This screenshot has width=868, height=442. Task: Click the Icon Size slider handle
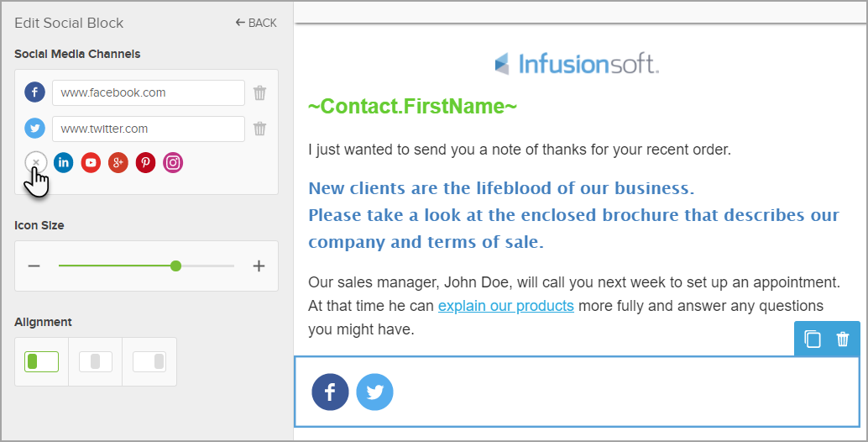175,266
